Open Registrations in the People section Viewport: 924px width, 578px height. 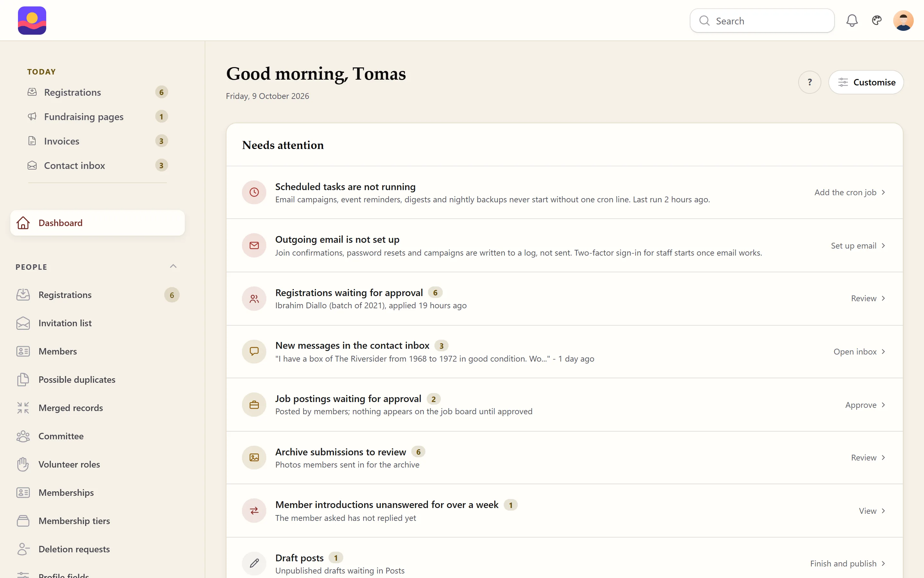[x=98, y=295]
